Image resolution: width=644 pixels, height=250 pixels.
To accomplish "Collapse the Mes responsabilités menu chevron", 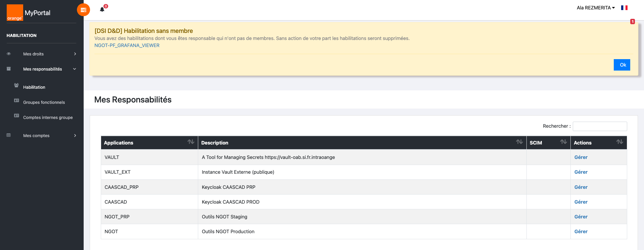I will pyautogui.click(x=75, y=69).
